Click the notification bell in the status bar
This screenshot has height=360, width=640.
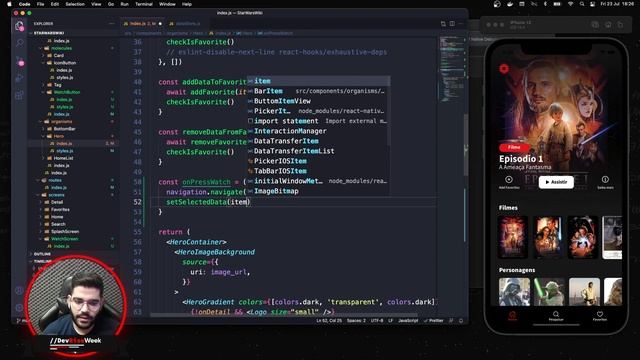pos(461,321)
